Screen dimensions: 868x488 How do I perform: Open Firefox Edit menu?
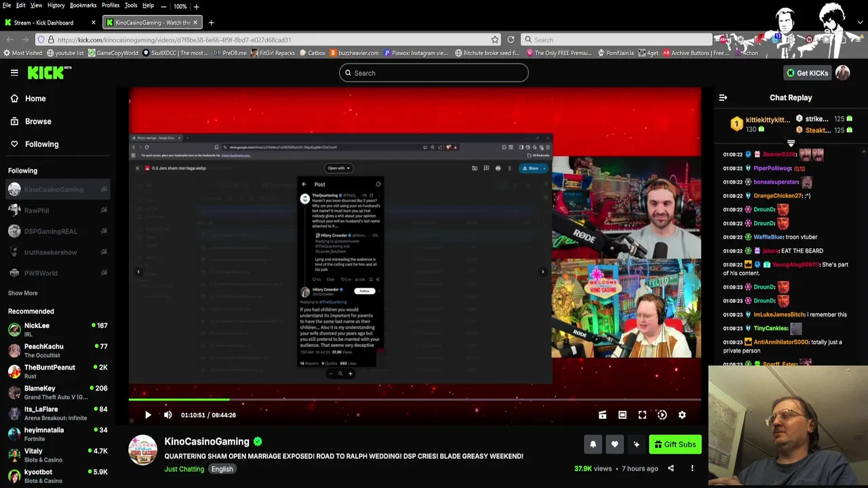(x=21, y=5)
